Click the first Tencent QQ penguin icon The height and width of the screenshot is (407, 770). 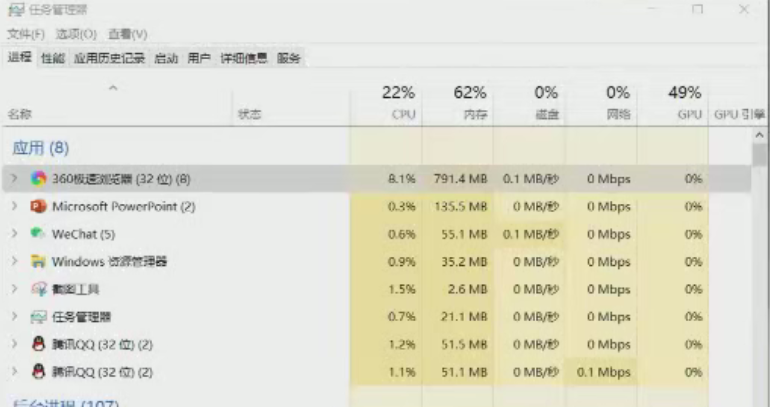(x=38, y=344)
